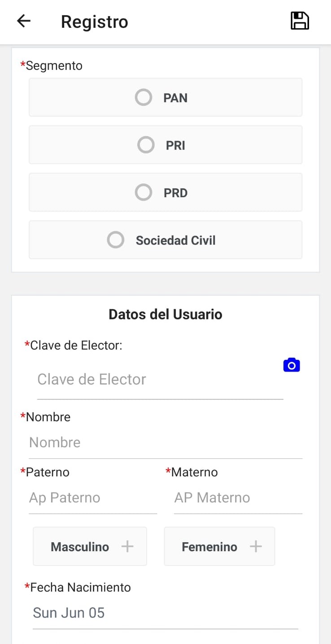Tap the back arrow icon

[x=23, y=21]
